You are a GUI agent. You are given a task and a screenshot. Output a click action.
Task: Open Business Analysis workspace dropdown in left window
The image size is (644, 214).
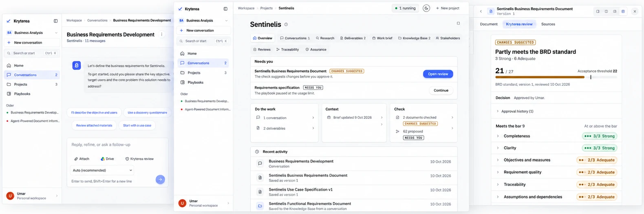pos(32,33)
